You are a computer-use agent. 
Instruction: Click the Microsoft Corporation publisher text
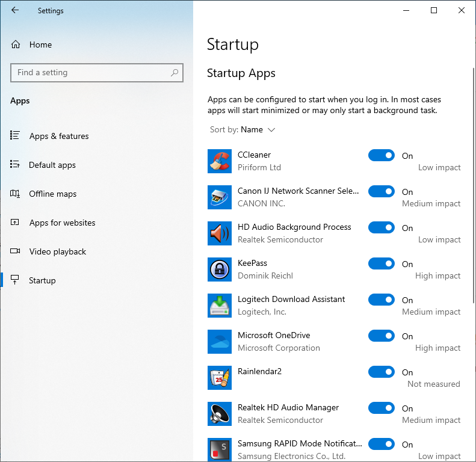pos(279,348)
